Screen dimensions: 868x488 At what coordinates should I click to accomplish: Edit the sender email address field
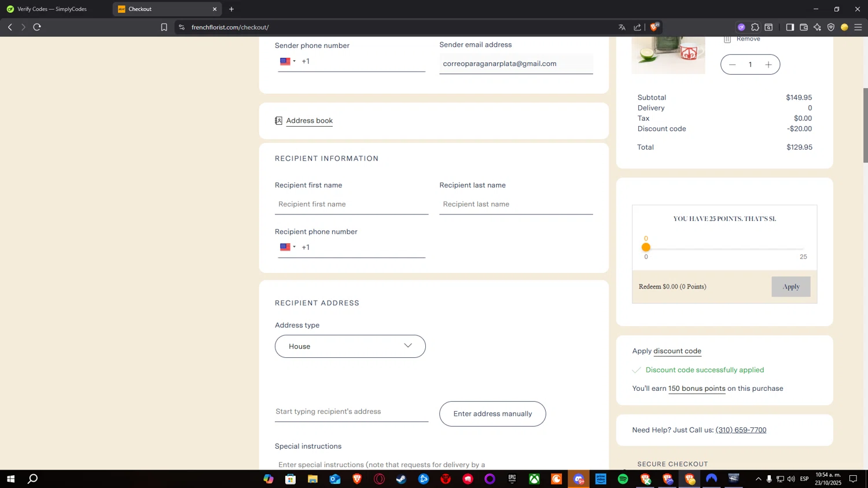[516, 64]
